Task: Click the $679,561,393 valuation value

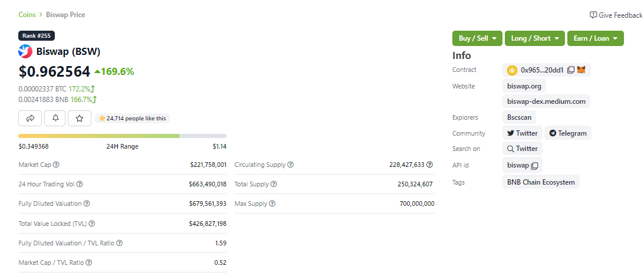Action: pyautogui.click(x=208, y=203)
